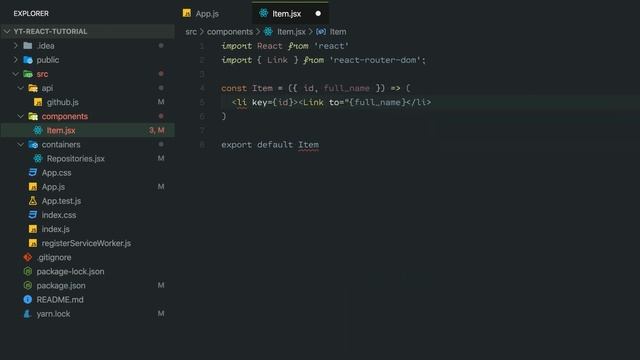This screenshot has height=360, width=640.
Task: Click the components breadcrumb segment
Action: tap(230, 31)
